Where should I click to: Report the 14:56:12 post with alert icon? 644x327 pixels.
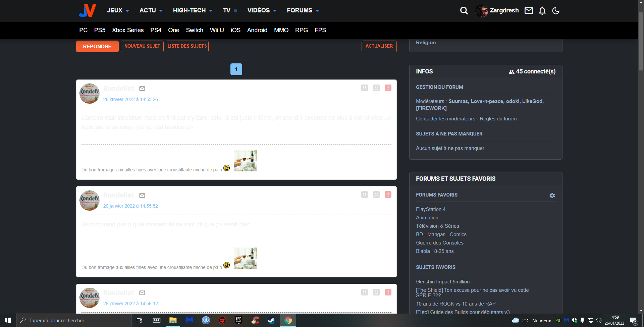pos(388,292)
